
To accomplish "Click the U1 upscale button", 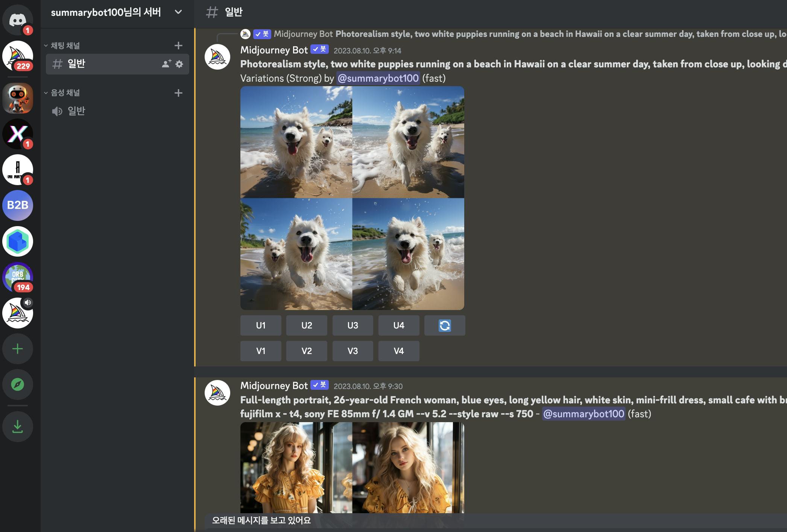I will point(261,325).
